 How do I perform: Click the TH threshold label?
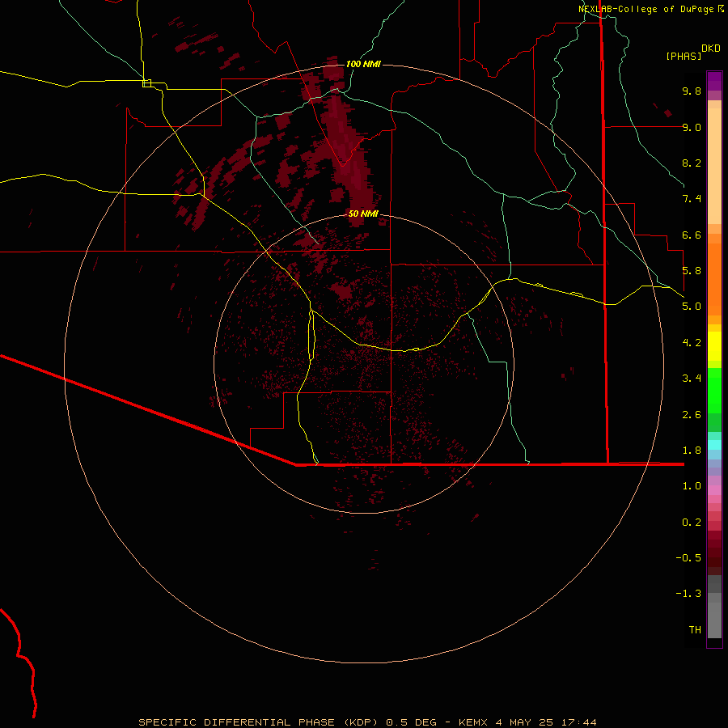pyautogui.click(x=695, y=630)
